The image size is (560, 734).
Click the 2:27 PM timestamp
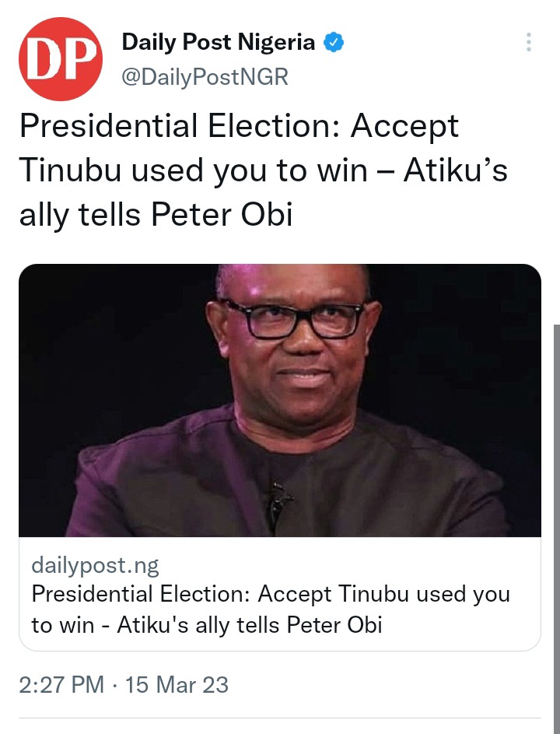(61, 684)
